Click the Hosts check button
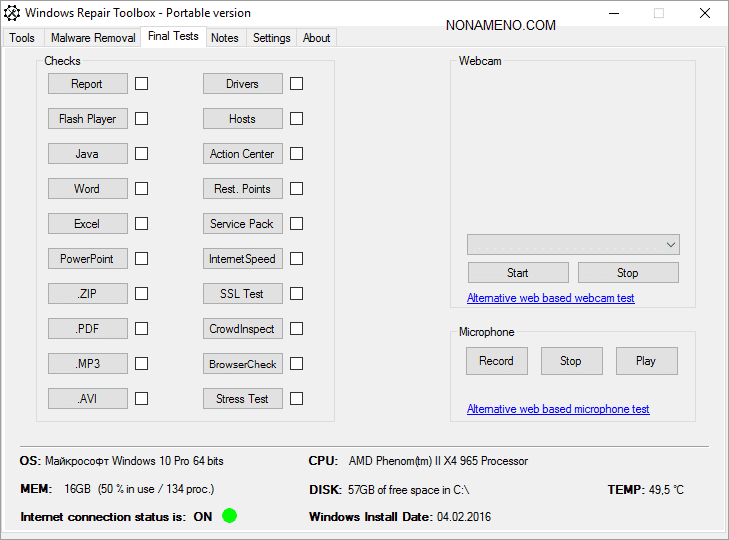The width and height of the screenshot is (729, 540). click(x=242, y=119)
